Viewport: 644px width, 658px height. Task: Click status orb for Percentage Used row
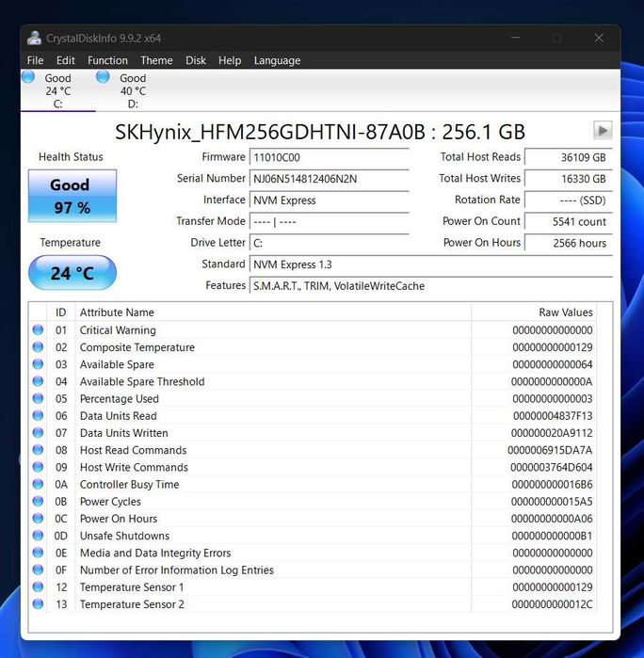(38, 398)
